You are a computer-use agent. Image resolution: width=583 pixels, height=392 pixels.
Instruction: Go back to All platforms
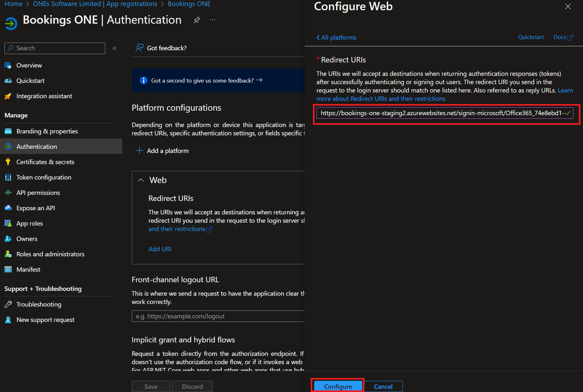coord(336,37)
